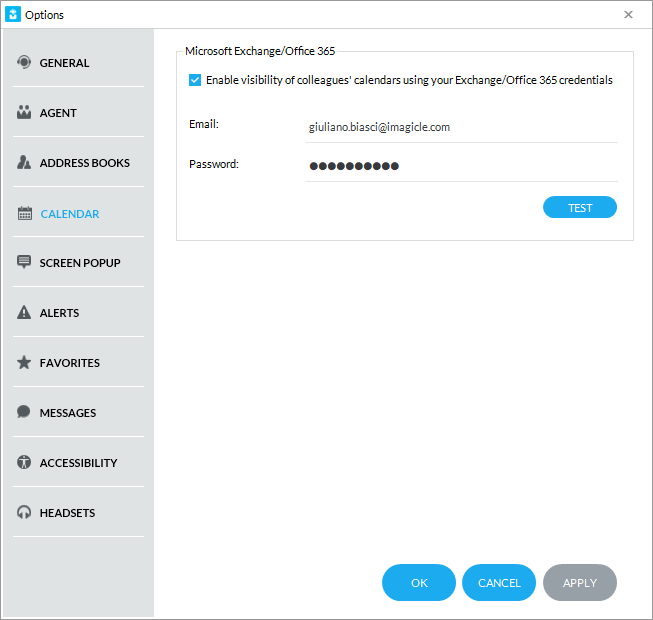Click the Headsets headphone icon

coord(24,512)
